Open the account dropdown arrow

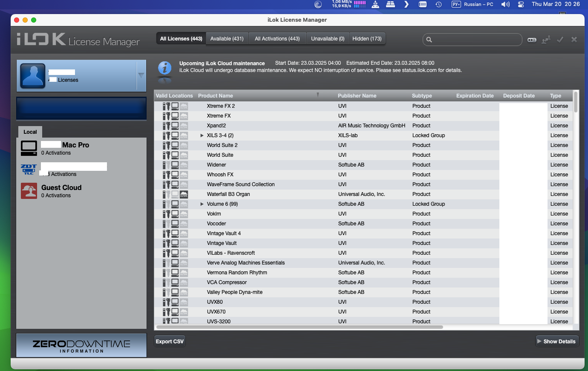pyautogui.click(x=141, y=75)
